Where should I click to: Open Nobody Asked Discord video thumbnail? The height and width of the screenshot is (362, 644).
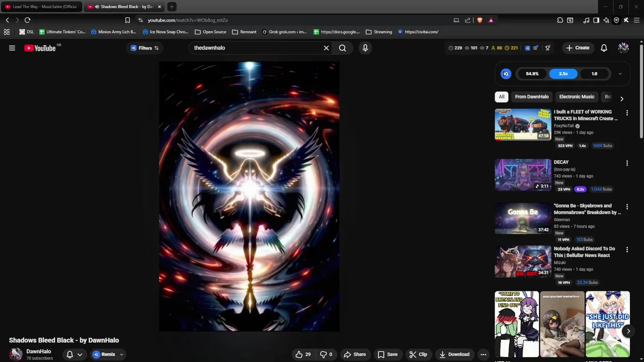tap(523, 261)
